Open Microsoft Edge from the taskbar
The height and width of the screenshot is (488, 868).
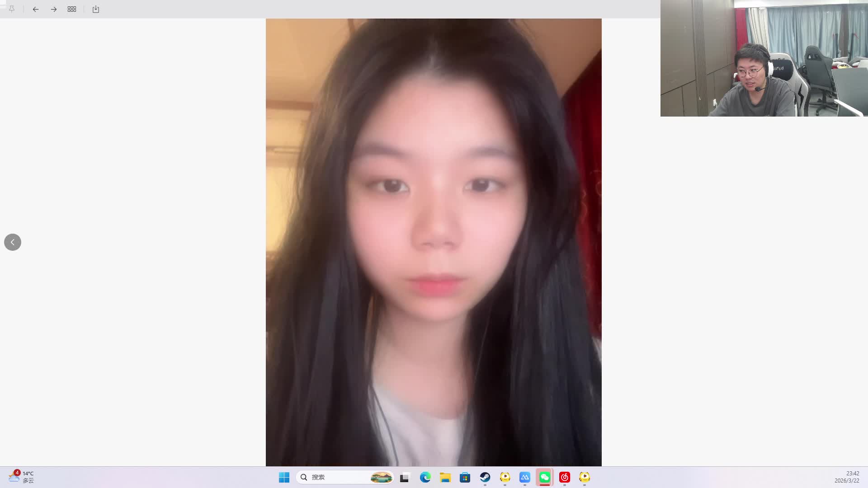tap(425, 477)
